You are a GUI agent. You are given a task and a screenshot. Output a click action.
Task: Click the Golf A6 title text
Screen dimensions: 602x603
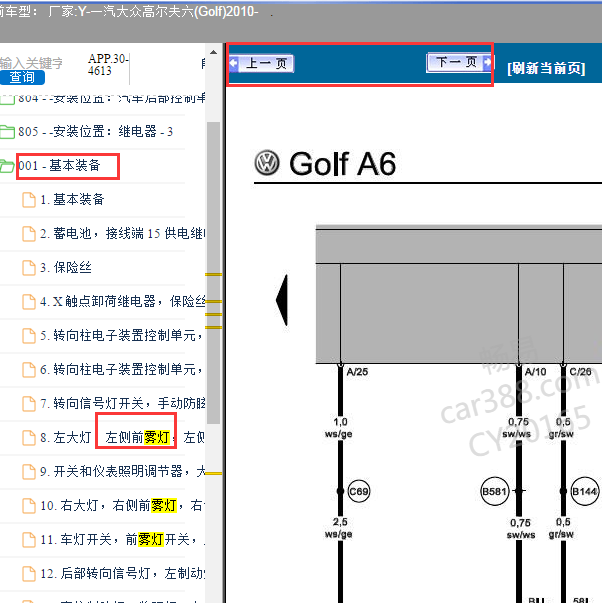pyautogui.click(x=342, y=164)
